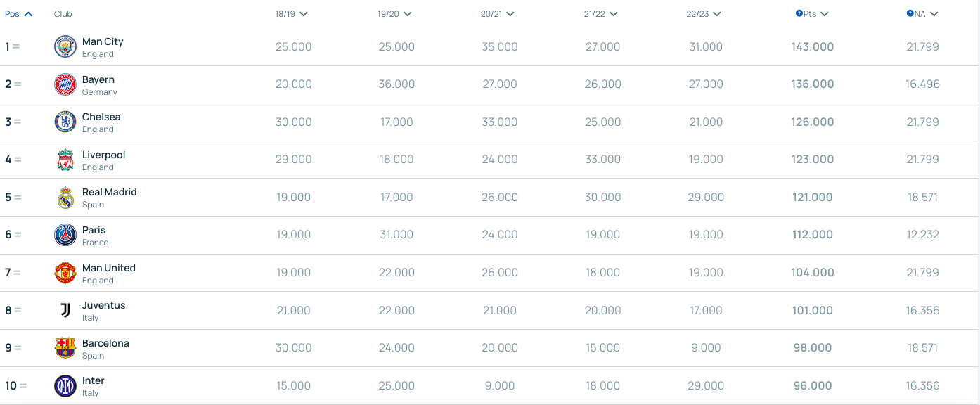Viewport: 980px width, 405px height.
Task: Sort table by Pos column
Action: coord(19,14)
